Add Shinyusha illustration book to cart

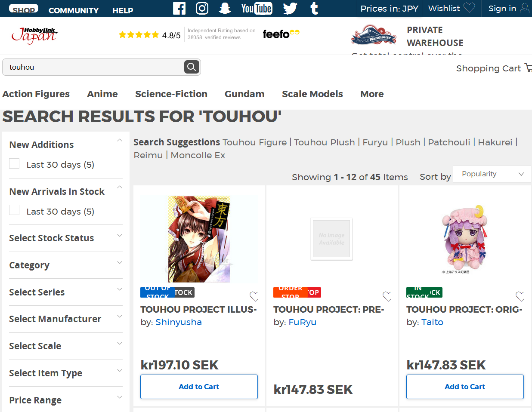point(199,387)
